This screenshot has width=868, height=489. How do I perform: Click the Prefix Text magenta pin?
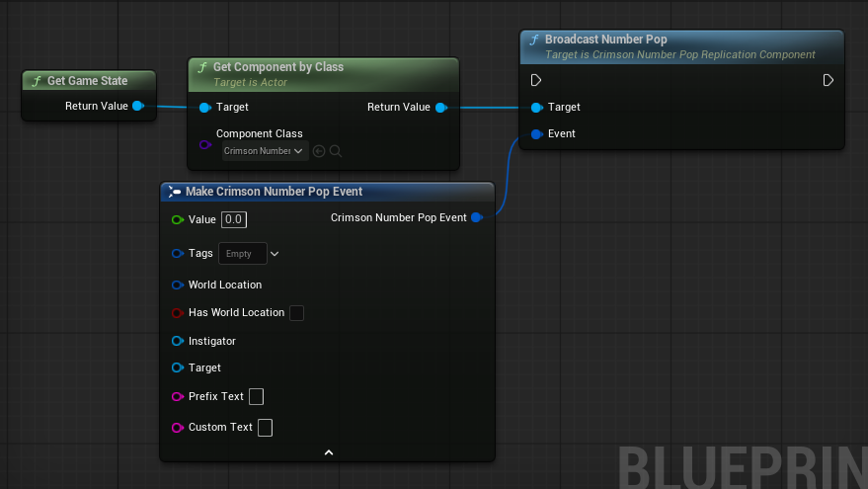[177, 396]
